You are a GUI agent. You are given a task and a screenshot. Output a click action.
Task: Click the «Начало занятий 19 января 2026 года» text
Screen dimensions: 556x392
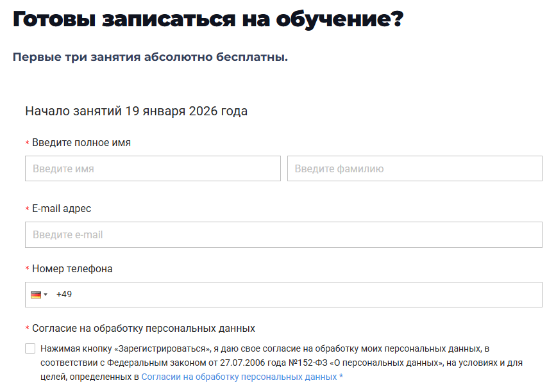(x=136, y=111)
